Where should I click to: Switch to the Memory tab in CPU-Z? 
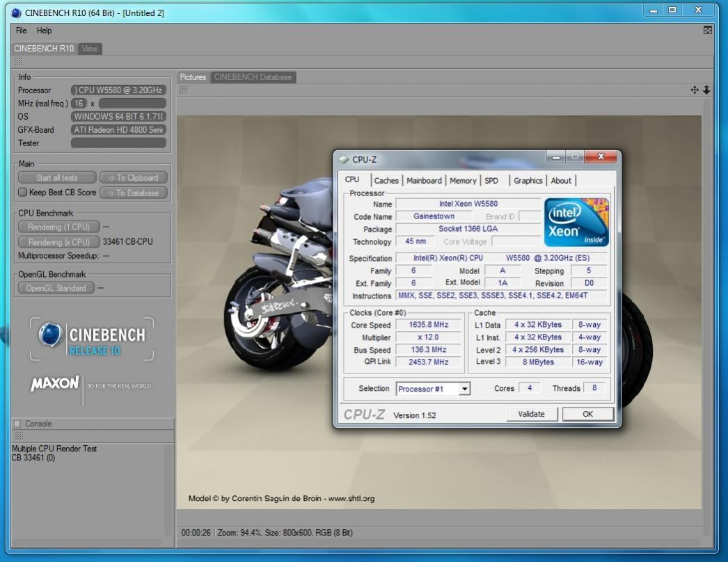pyautogui.click(x=463, y=180)
